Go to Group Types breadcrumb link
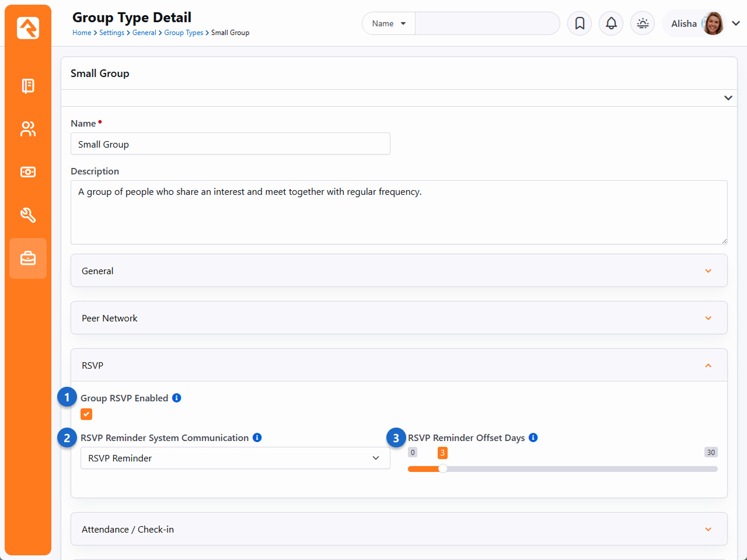The height and width of the screenshot is (560, 747). pos(183,33)
